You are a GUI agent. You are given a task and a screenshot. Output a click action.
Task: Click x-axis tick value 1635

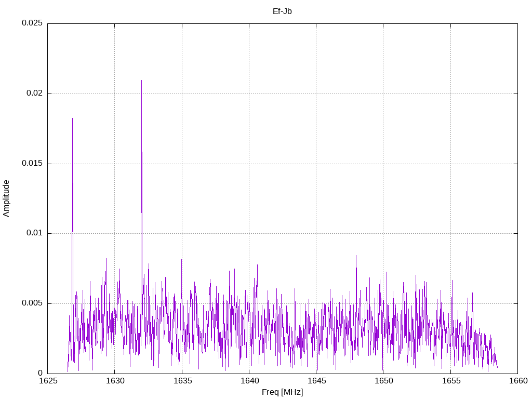click(182, 381)
